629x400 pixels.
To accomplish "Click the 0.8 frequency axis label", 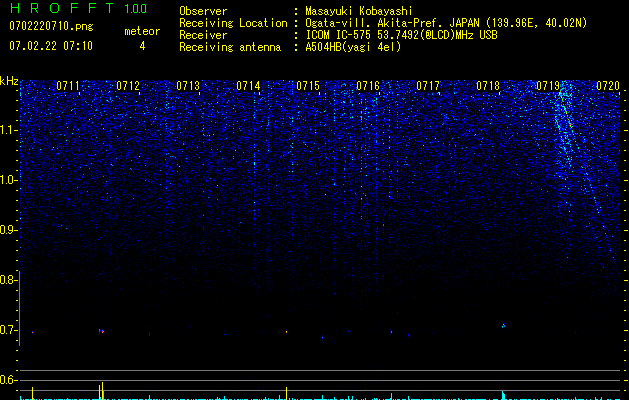I will point(8,280).
